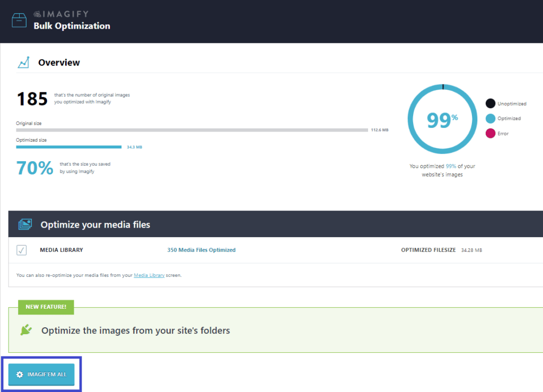Click the OPTIMIZED FILESIZE label
This screenshot has height=392, width=543.
pyautogui.click(x=428, y=250)
